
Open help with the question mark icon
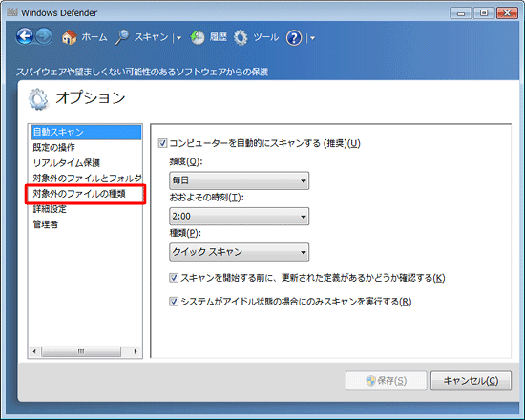294,38
